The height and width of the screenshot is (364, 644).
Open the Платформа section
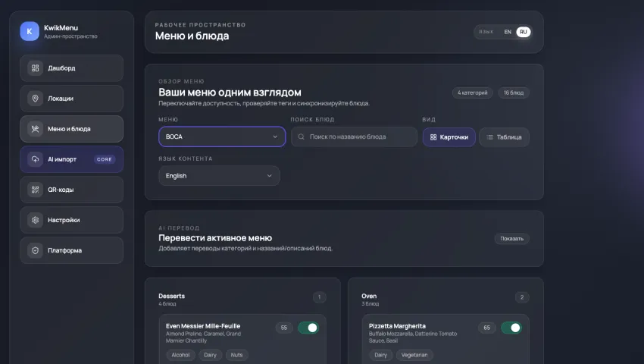(x=71, y=250)
